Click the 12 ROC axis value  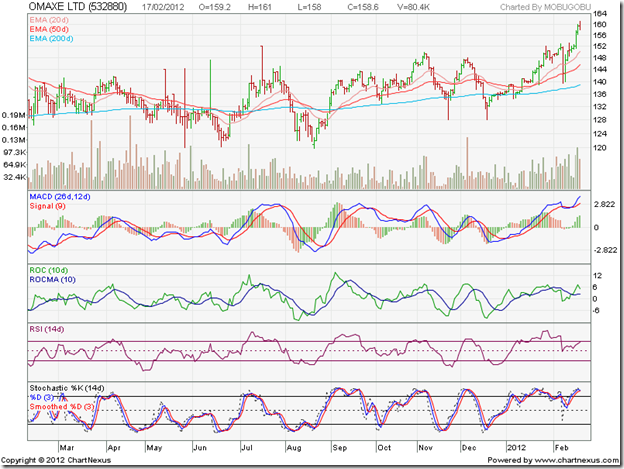597,276
